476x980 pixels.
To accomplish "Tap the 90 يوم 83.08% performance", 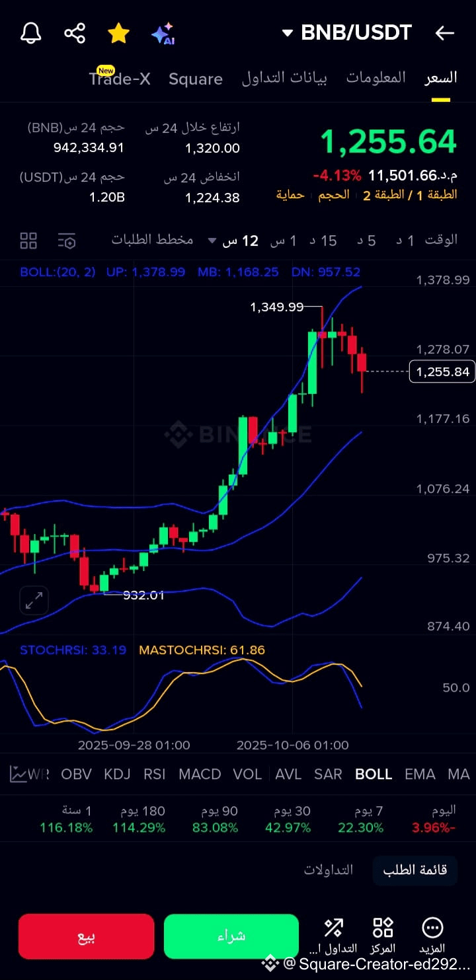I will [x=215, y=819].
